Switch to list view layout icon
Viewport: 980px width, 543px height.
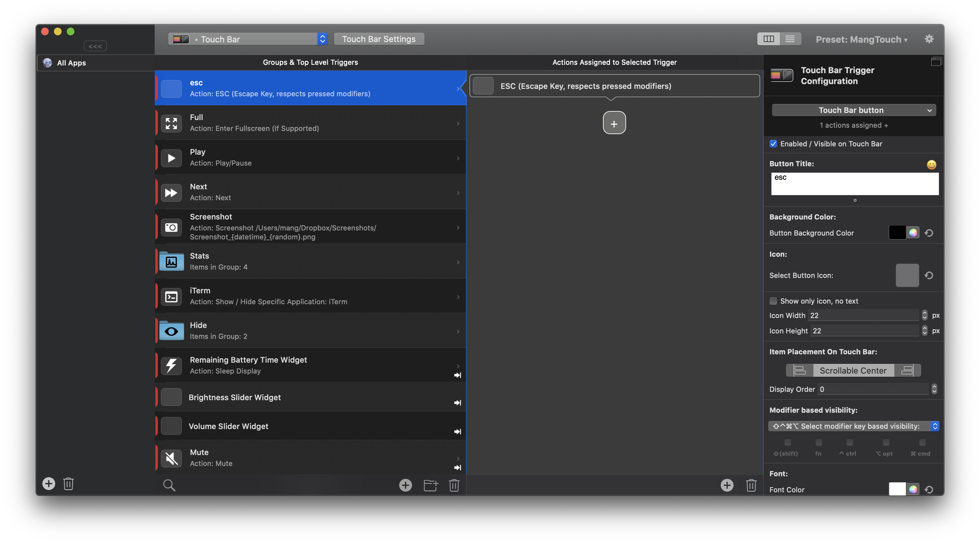(x=790, y=39)
